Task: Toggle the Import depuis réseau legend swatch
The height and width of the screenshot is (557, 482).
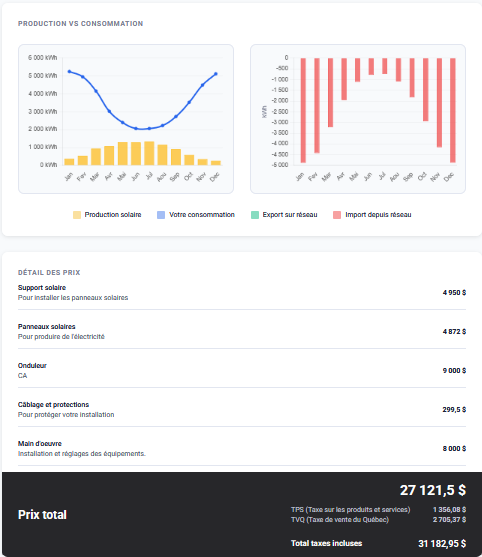Action: click(x=337, y=215)
